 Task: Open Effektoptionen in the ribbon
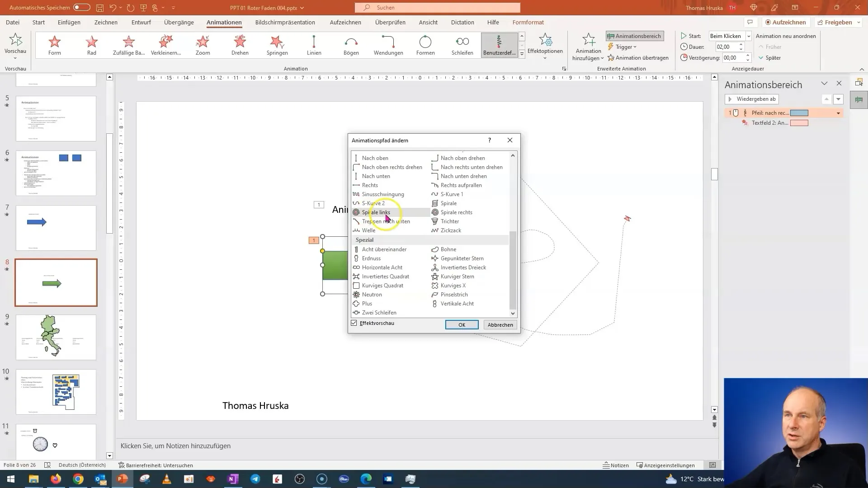point(545,46)
